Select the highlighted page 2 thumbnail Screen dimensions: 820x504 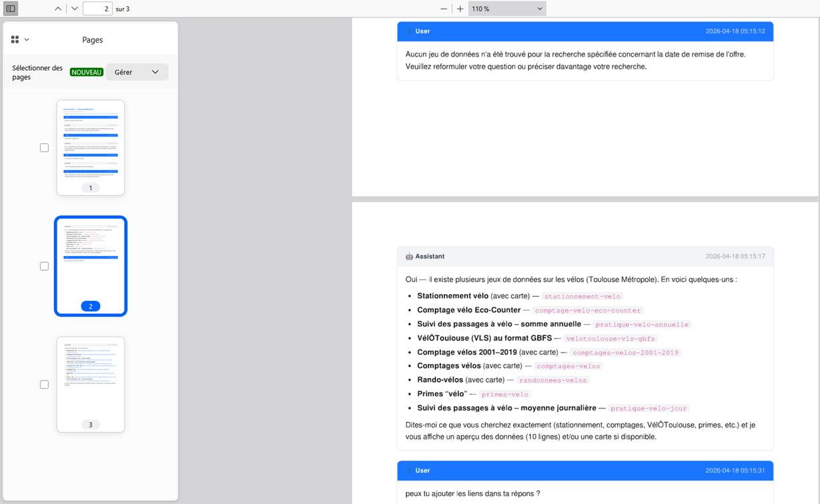[91, 266]
